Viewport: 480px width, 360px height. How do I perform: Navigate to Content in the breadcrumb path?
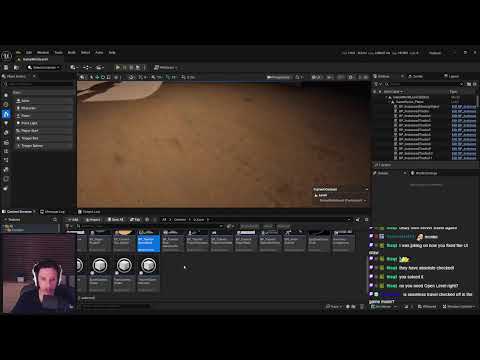coord(180,220)
